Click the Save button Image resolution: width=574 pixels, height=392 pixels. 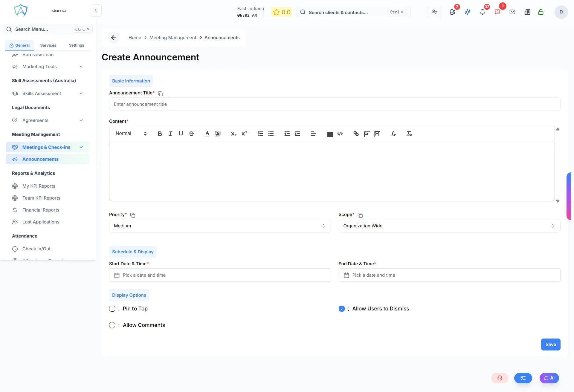(551, 344)
